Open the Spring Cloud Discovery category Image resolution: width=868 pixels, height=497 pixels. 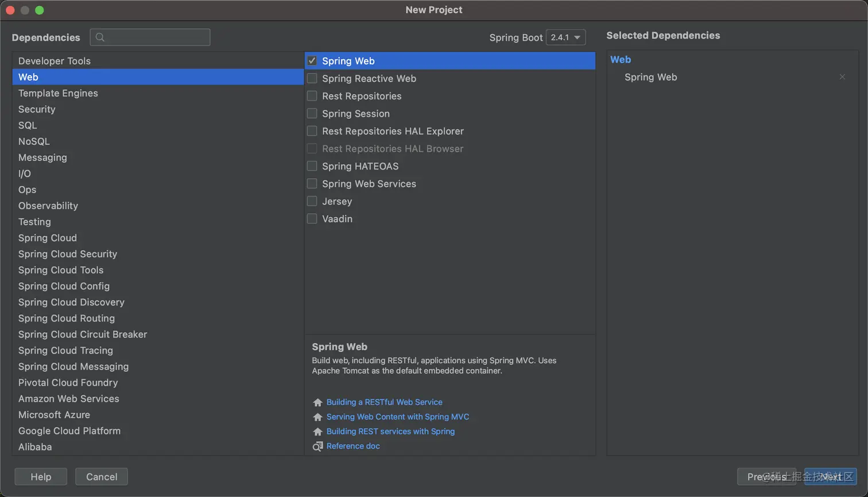71,302
